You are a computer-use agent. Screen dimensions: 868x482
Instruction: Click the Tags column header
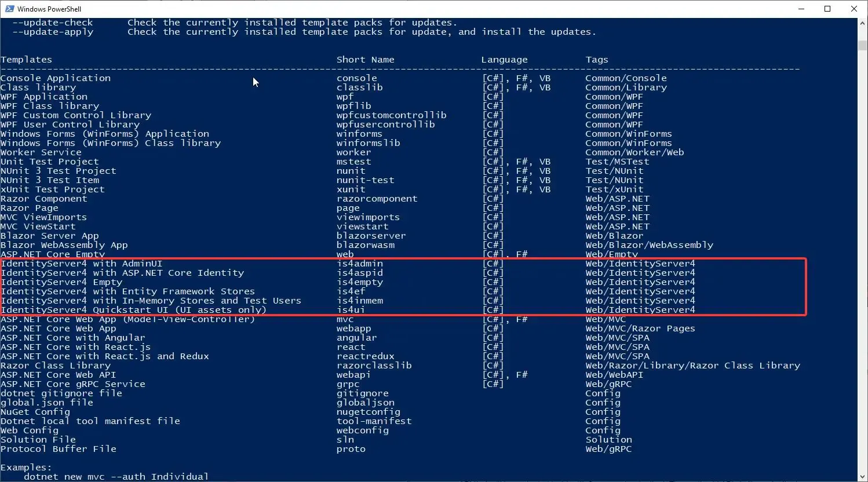click(597, 59)
